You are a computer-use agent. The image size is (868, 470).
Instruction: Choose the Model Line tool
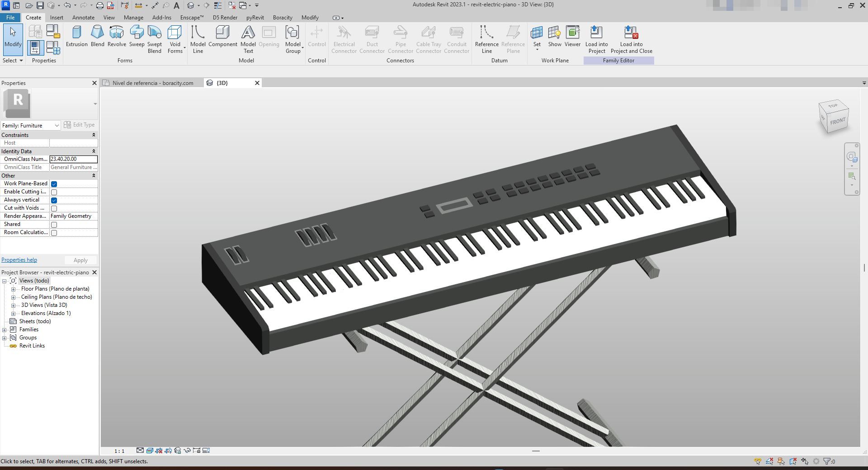pyautogui.click(x=198, y=39)
